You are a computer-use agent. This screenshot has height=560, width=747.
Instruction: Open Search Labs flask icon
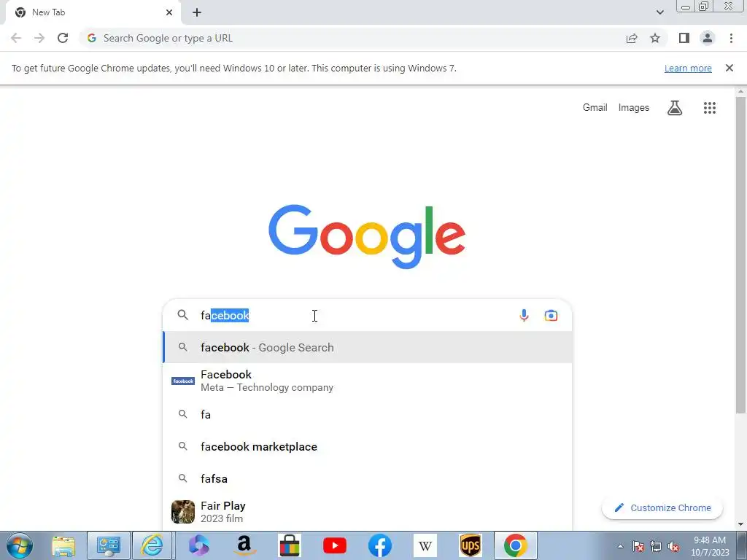[675, 108]
